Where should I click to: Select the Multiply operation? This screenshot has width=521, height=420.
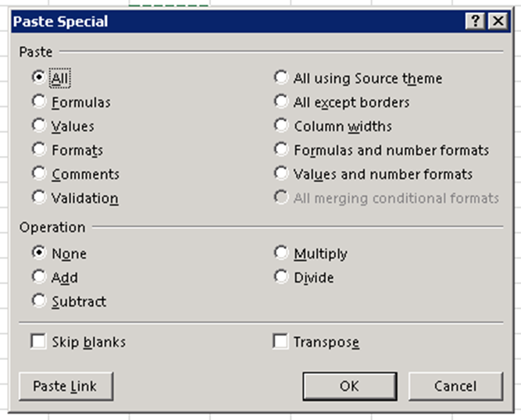click(x=281, y=253)
